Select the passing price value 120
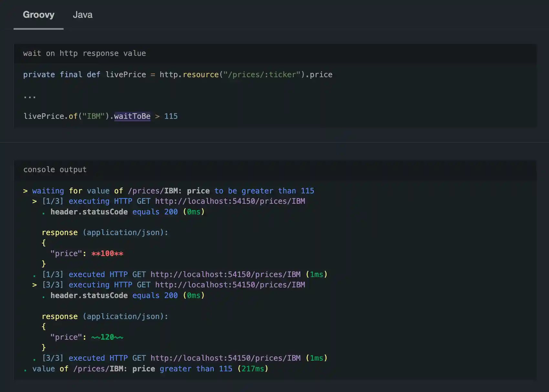This screenshot has width=549, height=392. click(x=107, y=337)
